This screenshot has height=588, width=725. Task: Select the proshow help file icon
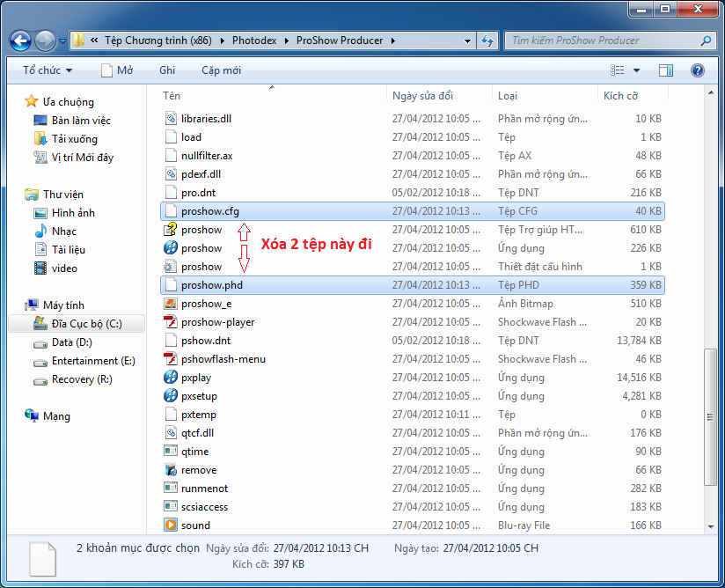pyautogui.click(x=171, y=230)
